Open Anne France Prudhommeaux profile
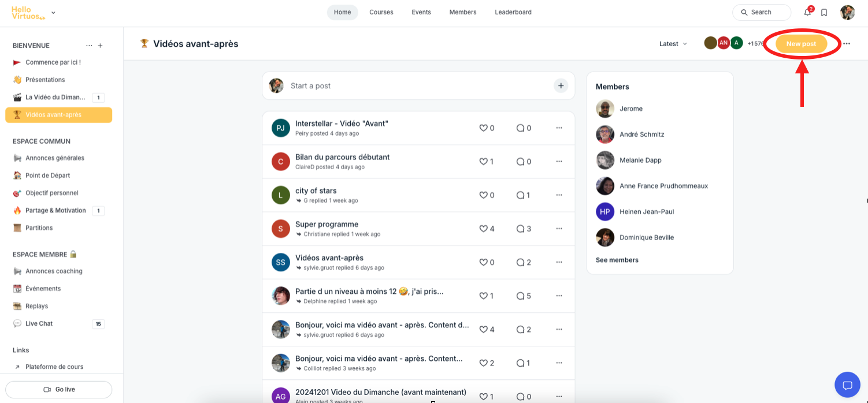Screen dimensions: 868x403 click(663, 186)
